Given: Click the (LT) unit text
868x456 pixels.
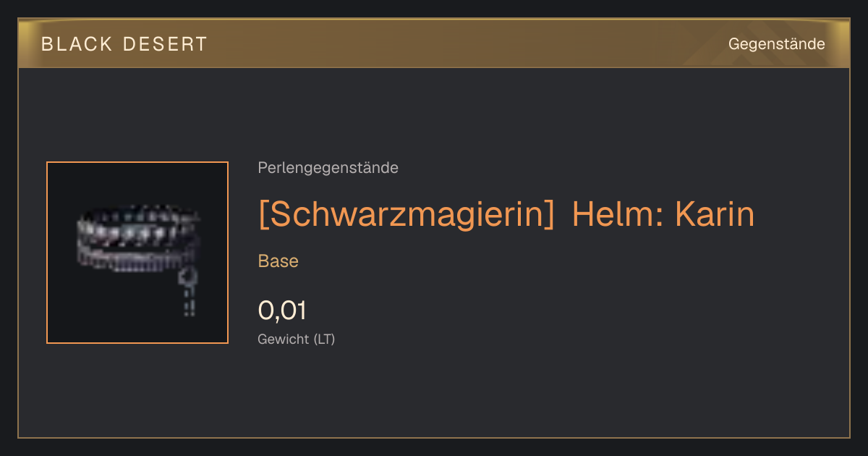Looking at the screenshot, I should click(324, 339).
